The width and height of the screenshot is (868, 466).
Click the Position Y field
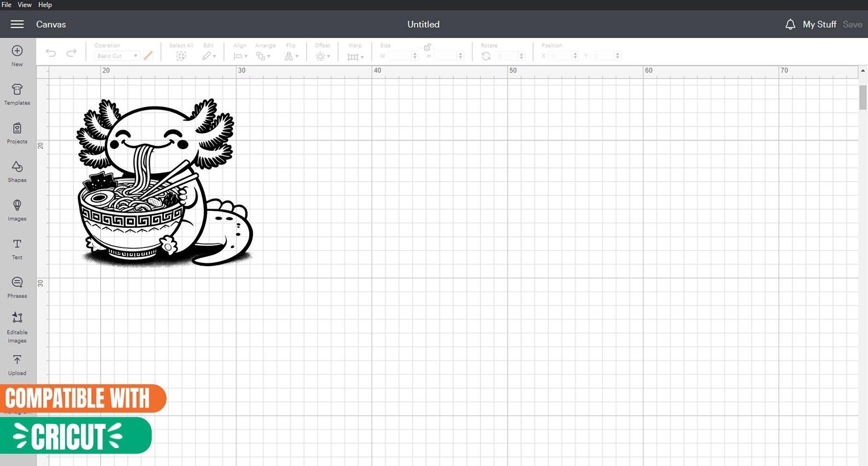602,56
